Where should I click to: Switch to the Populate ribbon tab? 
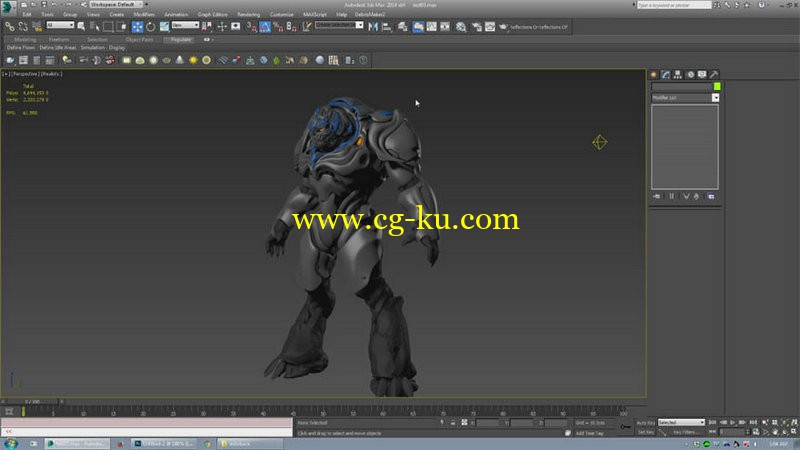(181, 39)
